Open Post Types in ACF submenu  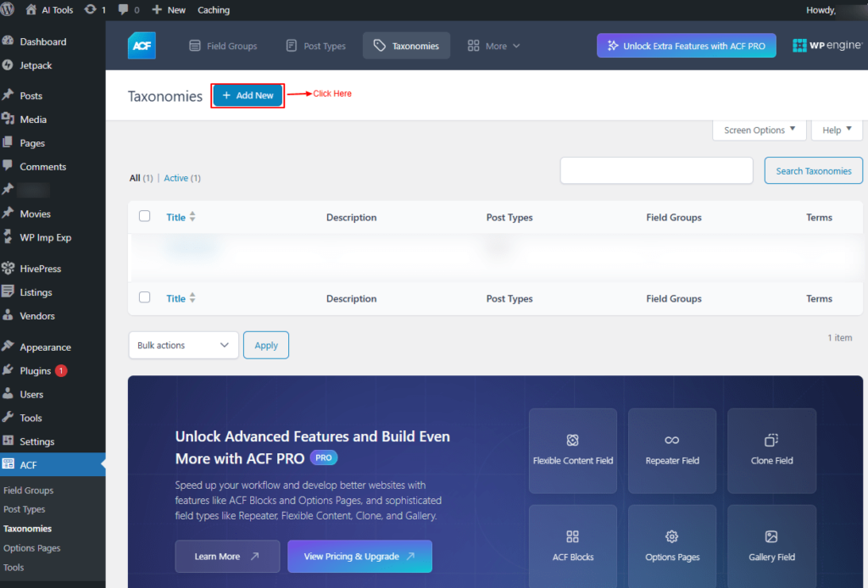[x=25, y=509]
